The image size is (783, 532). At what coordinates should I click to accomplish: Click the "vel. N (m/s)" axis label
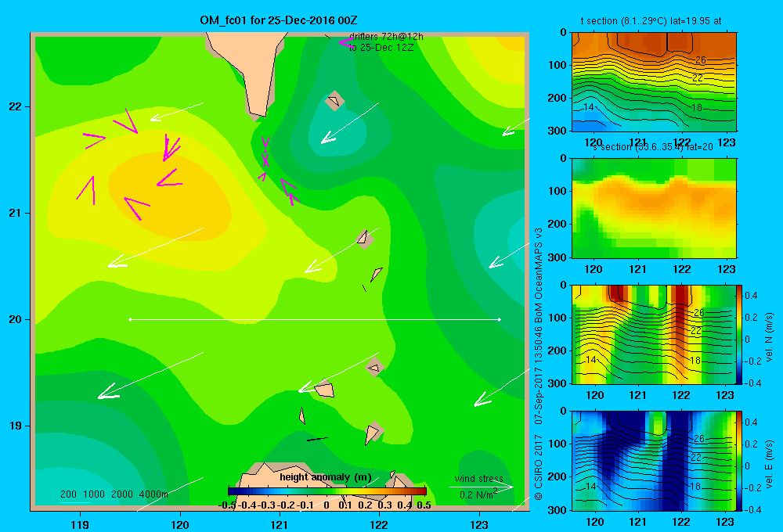click(769, 337)
